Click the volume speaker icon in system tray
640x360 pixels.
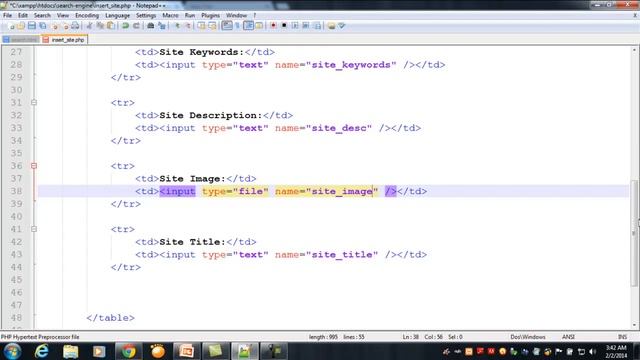(593, 351)
